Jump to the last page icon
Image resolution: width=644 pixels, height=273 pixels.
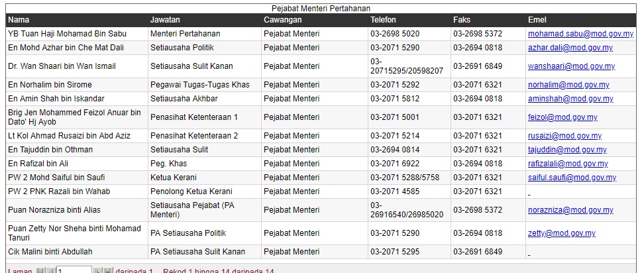(x=107, y=271)
